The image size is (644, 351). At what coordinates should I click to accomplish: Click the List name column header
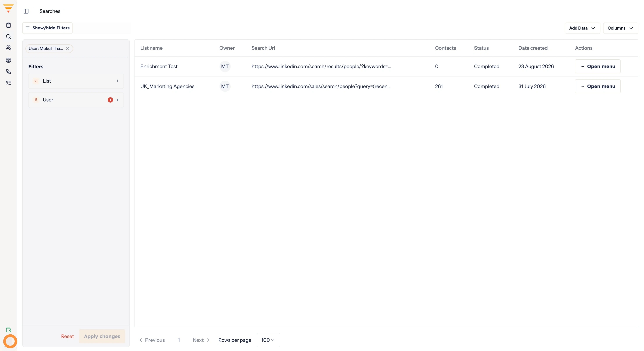(x=151, y=48)
